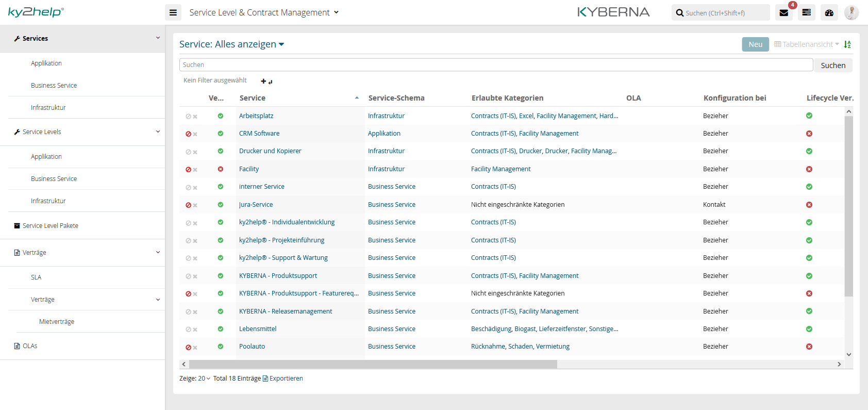This screenshot has height=410, width=868.
Task: Open the hamburger navigation menu
Action: 173,12
